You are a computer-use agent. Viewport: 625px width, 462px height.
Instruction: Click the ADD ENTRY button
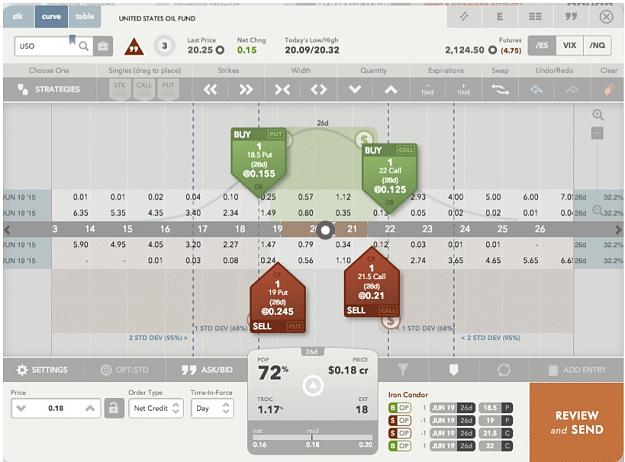(x=577, y=370)
